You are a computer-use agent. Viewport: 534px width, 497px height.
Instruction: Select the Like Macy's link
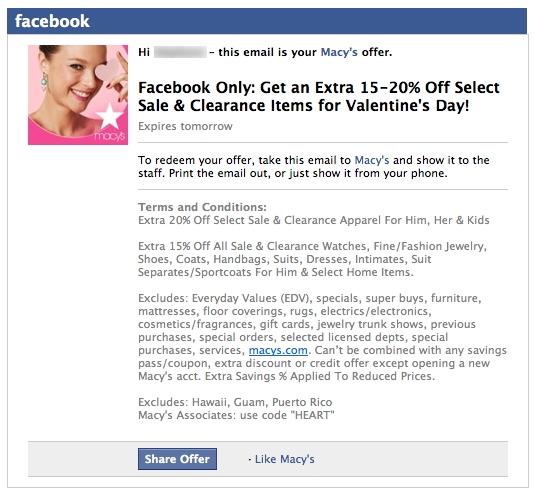(x=284, y=459)
